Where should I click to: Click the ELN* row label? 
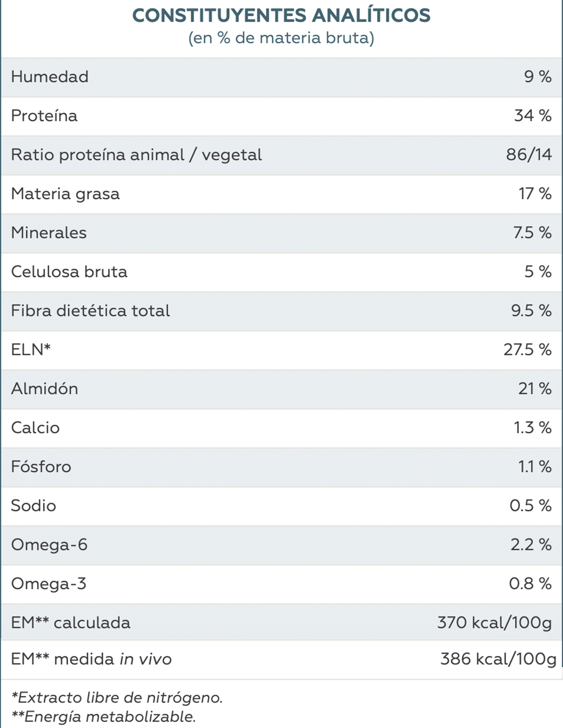pyautogui.click(x=31, y=350)
